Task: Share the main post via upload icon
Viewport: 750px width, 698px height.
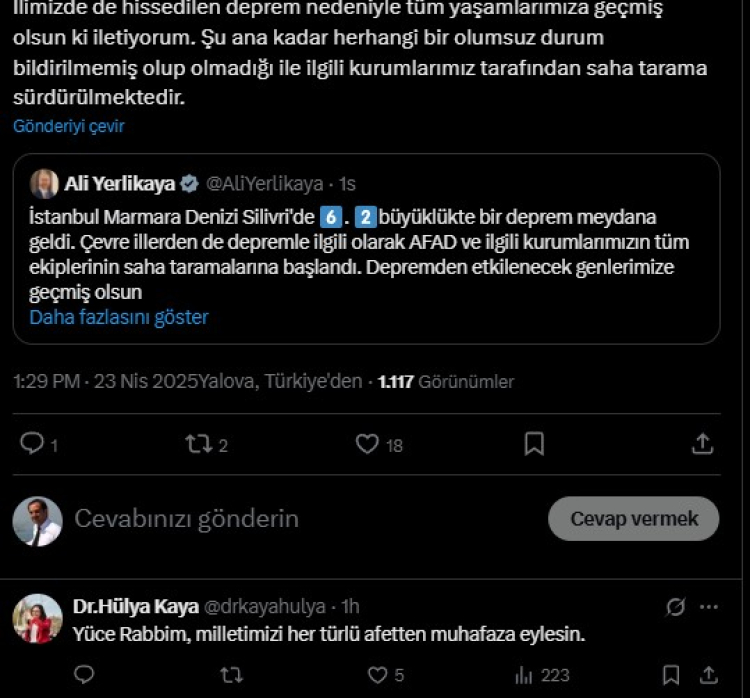Action: [x=702, y=443]
